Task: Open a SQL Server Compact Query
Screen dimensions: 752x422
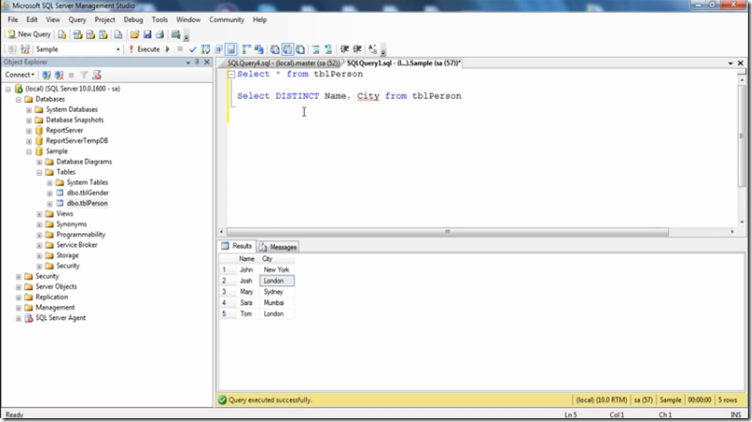Action: (x=118, y=35)
